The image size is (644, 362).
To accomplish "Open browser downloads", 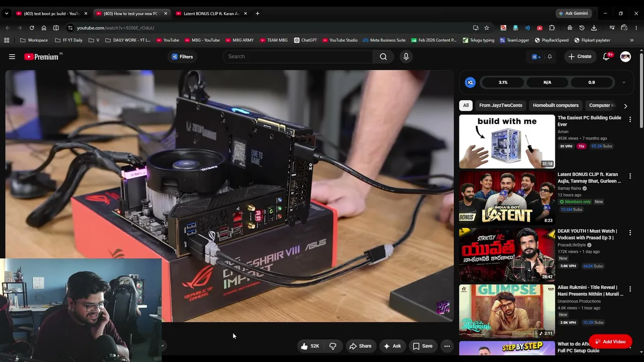I will click(594, 28).
